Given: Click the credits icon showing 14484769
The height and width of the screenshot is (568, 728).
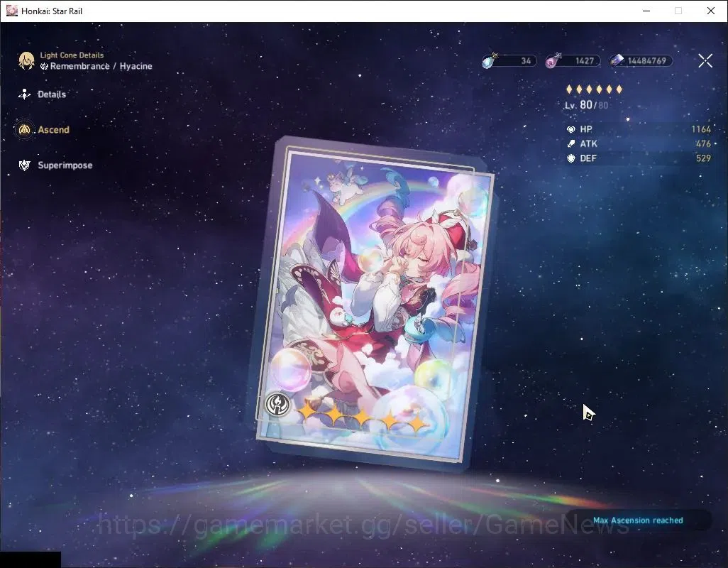Looking at the screenshot, I should point(617,61).
